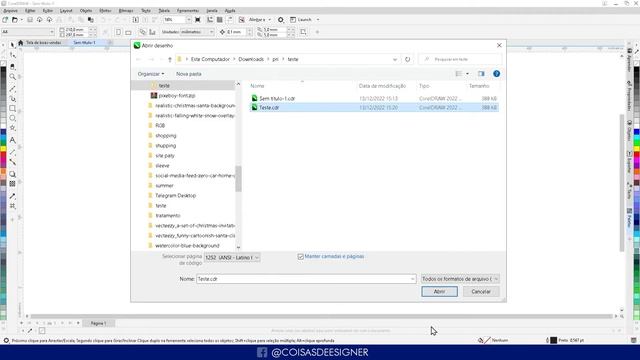
Task: Open the page size A4 dropdown
Action: click(52, 32)
